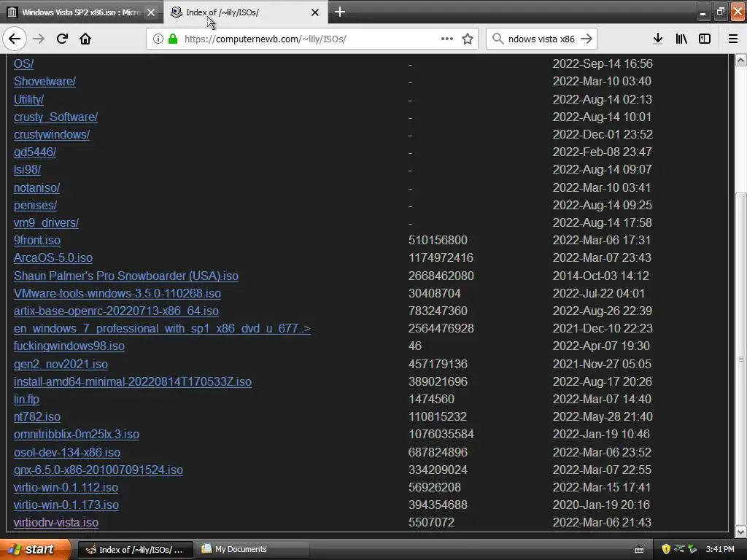747x560 pixels.
Task: Open the OS/ directory link
Action: pyautogui.click(x=23, y=64)
